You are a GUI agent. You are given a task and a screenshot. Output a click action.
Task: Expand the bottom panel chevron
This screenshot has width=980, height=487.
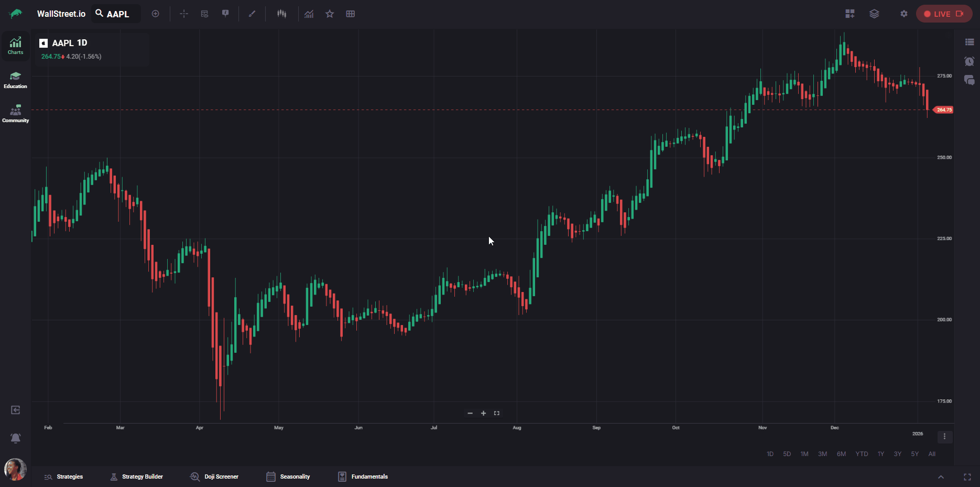pos(941,477)
